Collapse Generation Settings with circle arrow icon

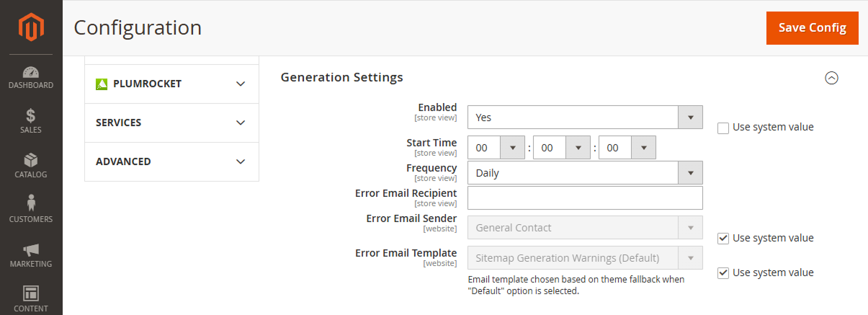831,78
